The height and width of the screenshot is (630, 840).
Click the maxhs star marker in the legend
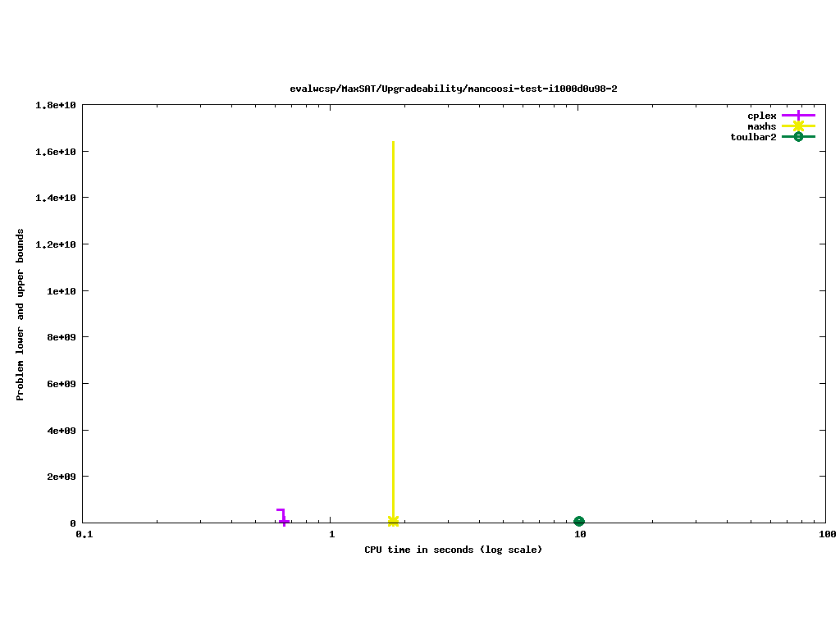(x=798, y=126)
